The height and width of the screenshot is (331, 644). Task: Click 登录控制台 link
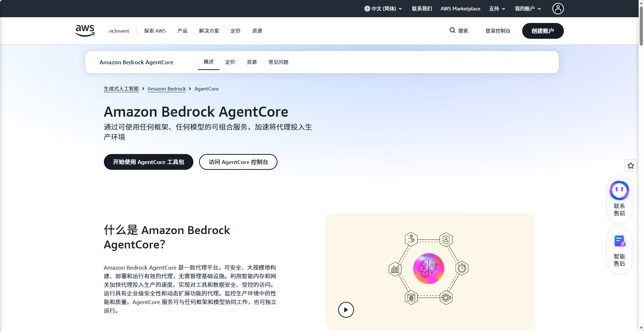pyautogui.click(x=498, y=31)
